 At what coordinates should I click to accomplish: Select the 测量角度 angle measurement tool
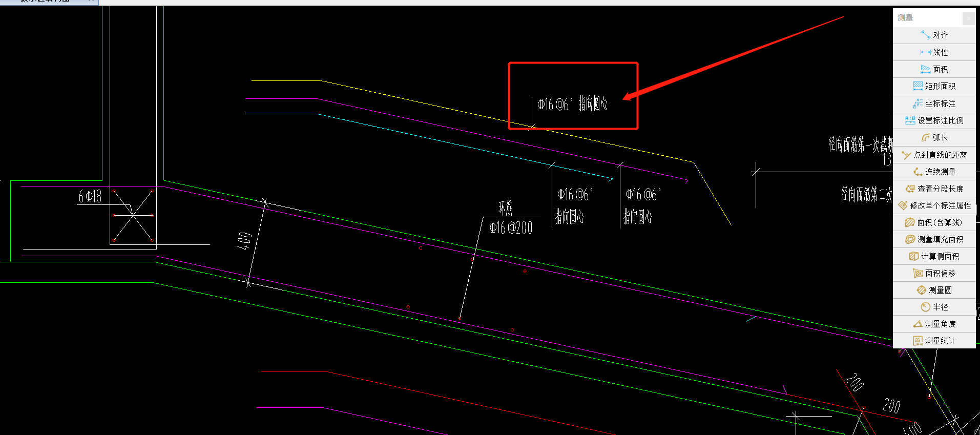[934, 324]
